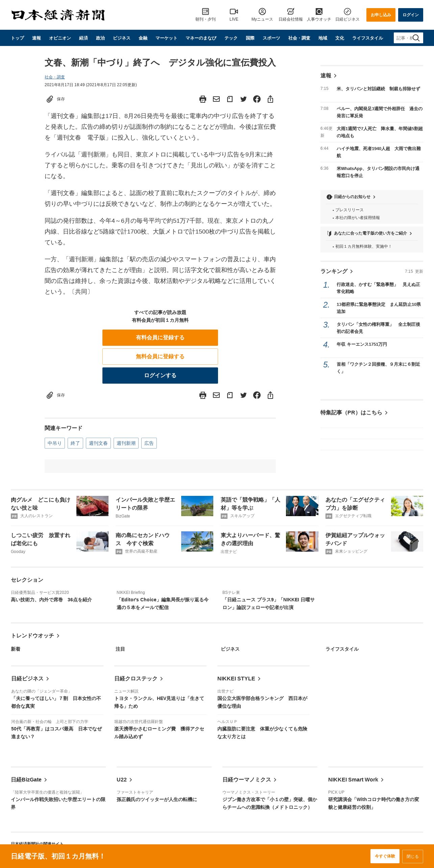Open the ランキング section chevron
Image resolution: width=434 pixels, height=868 pixels.
(352, 271)
